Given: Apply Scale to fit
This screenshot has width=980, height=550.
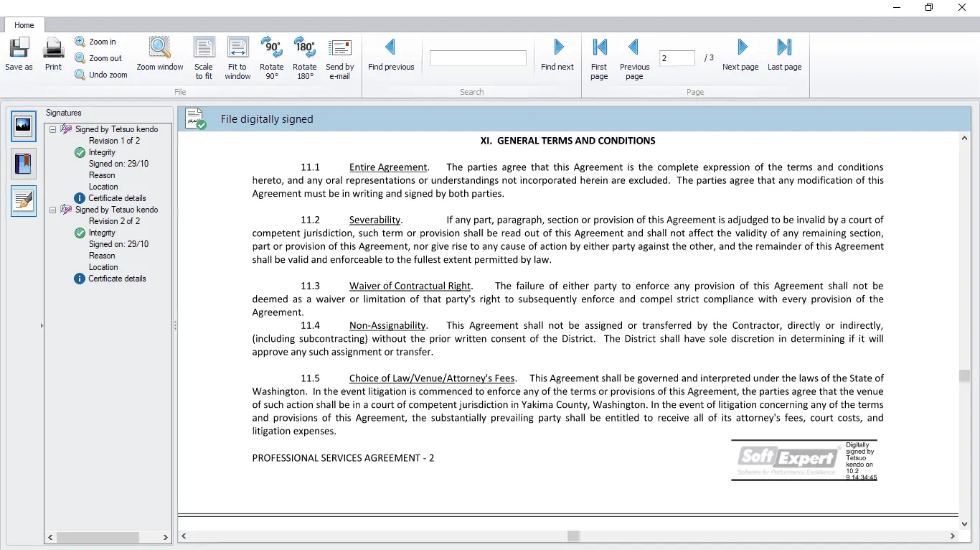Looking at the screenshot, I should (x=204, y=56).
